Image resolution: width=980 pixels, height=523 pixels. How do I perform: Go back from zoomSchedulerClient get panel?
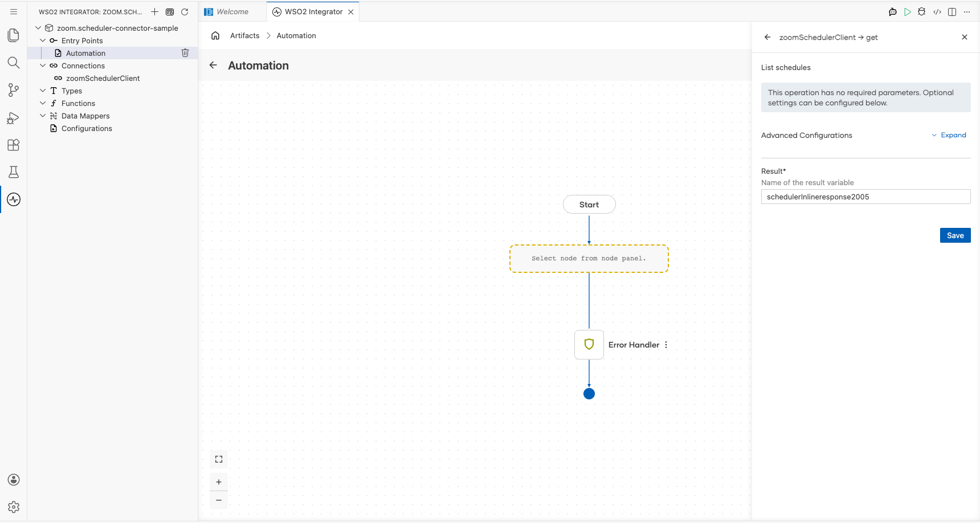click(767, 37)
